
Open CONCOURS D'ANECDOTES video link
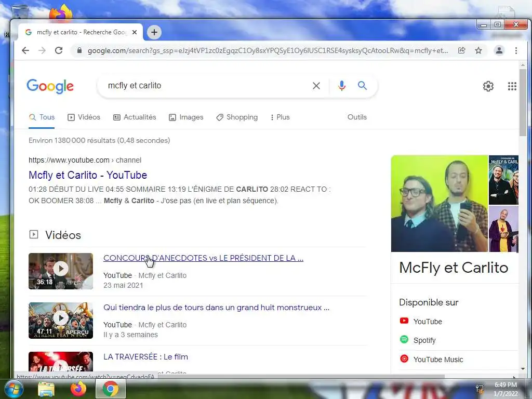tap(203, 258)
